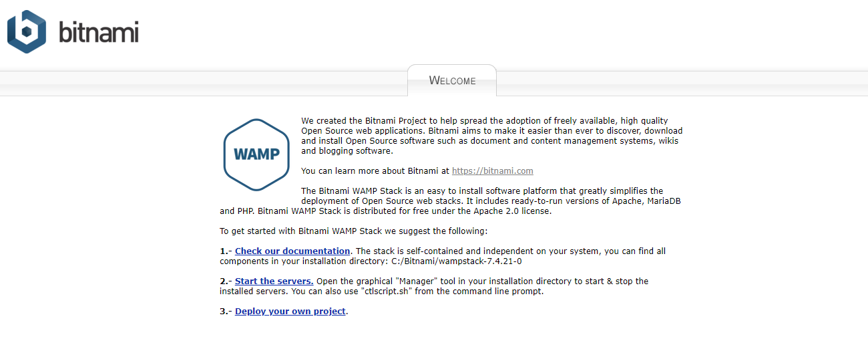Click the "To get started with Bitnami" line
The image size is (868, 353).
[354, 231]
